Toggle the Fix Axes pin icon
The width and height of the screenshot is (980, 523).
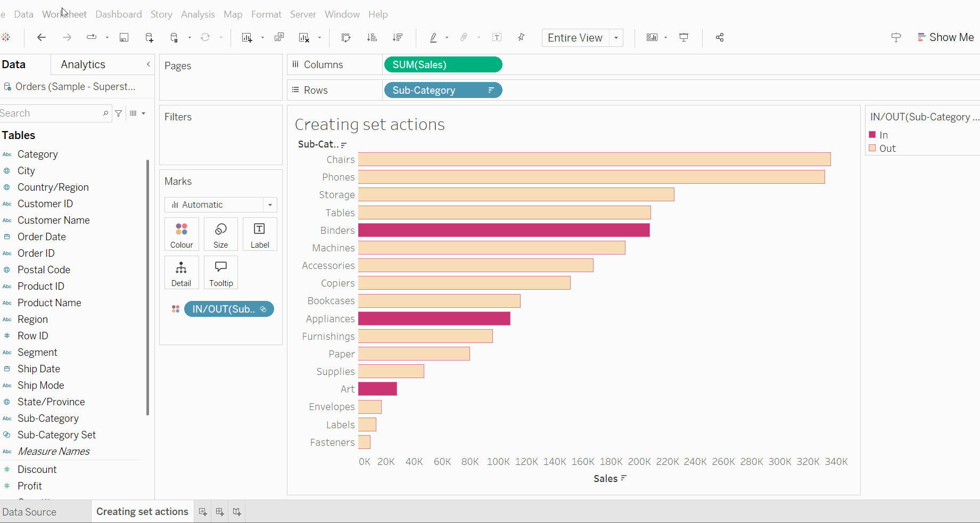[521, 37]
